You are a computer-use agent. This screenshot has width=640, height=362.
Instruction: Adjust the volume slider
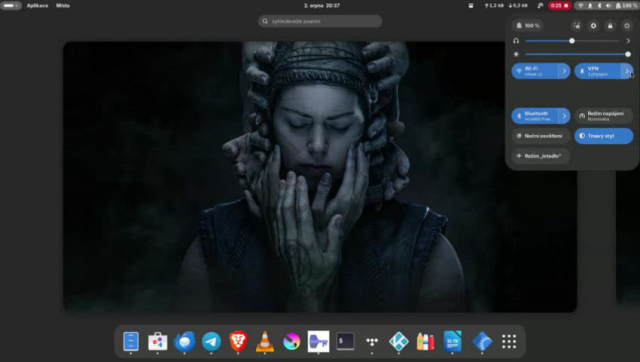572,41
